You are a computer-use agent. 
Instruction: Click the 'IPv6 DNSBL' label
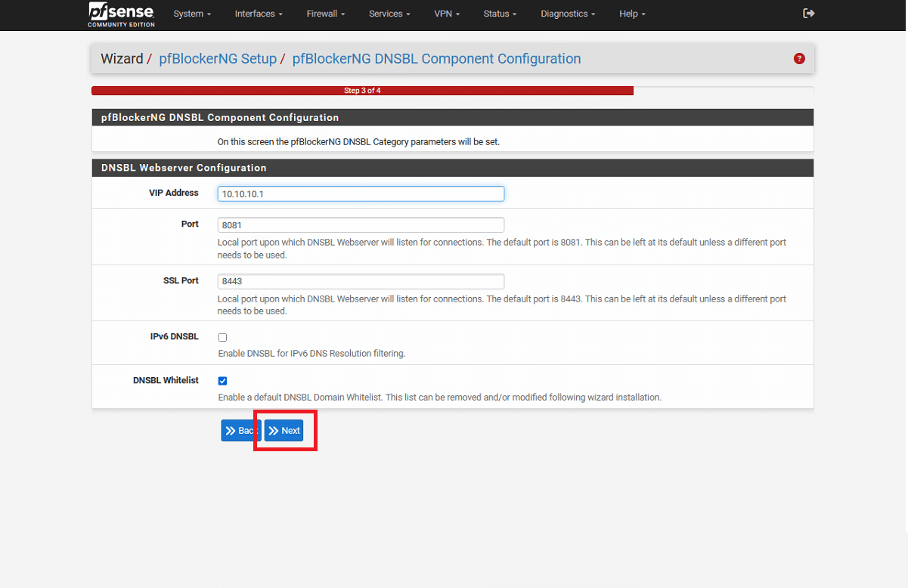[175, 336]
